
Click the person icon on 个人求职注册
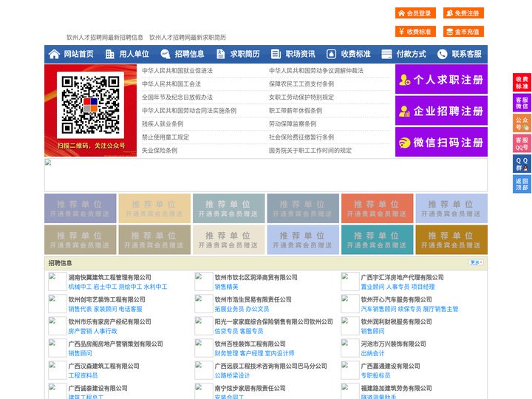coord(404,80)
